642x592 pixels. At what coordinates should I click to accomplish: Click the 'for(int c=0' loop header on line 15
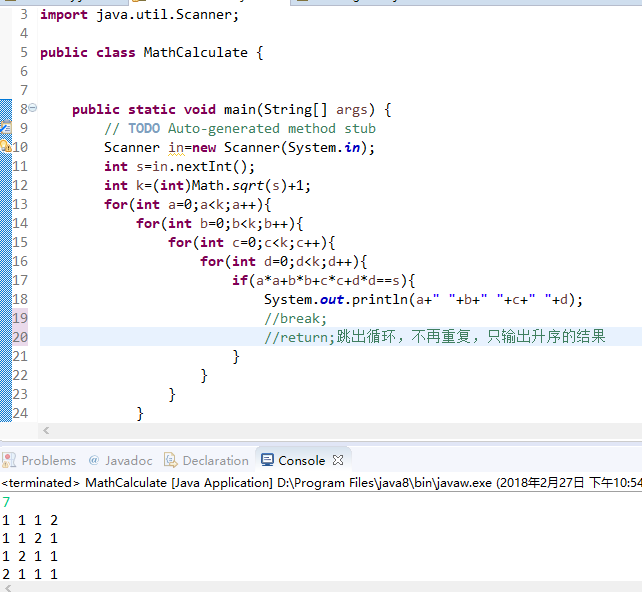251,243
